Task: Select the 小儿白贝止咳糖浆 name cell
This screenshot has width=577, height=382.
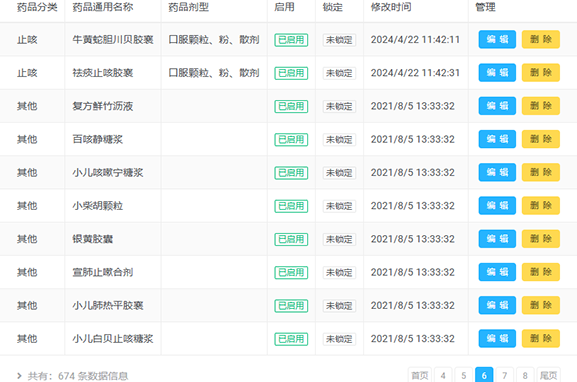Action: (113, 339)
